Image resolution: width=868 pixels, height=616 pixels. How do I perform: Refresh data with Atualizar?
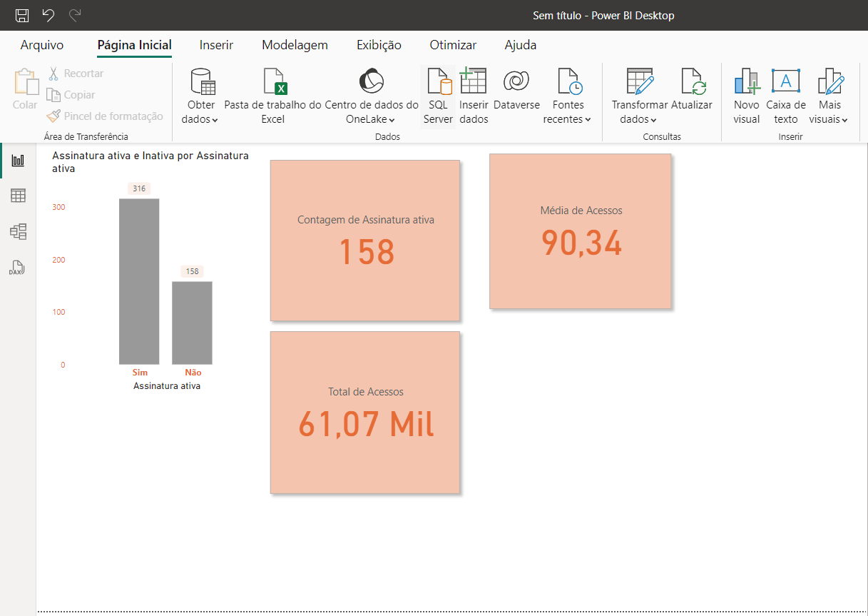692,89
